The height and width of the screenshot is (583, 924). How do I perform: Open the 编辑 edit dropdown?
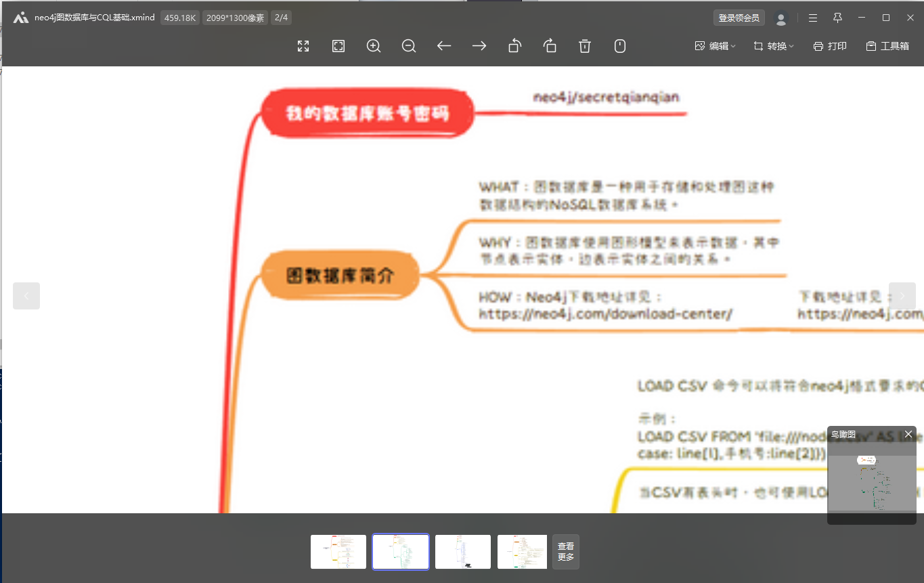715,46
